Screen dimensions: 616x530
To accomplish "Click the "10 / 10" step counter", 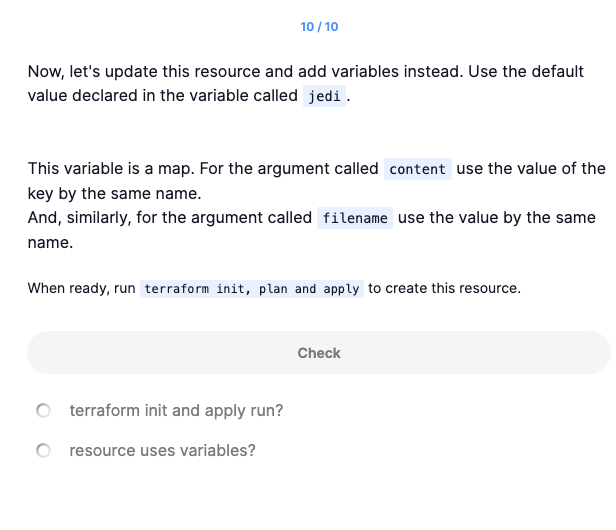I will pyautogui.click(x=319, y=26).
